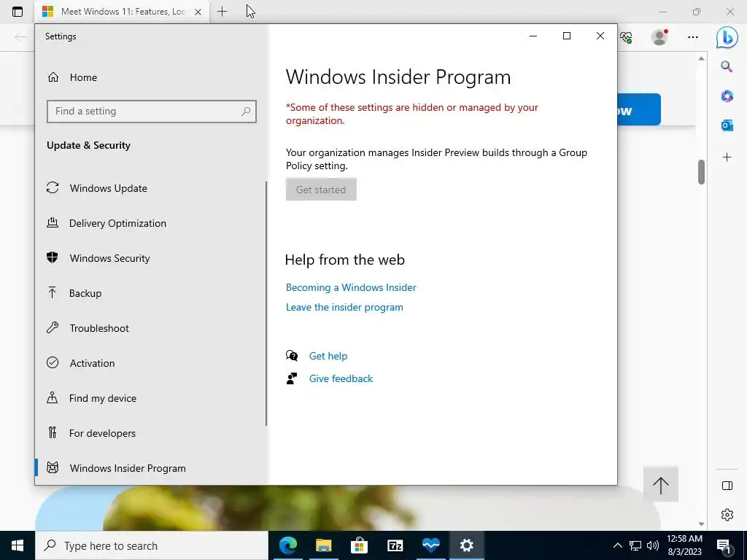747x560 pixels.
Task: Click the Get help link
Action: (328, 356)
